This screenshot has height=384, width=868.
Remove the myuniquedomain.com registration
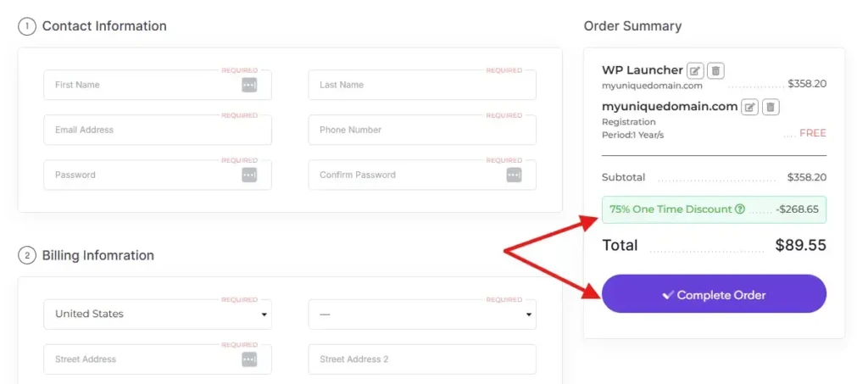771,107
